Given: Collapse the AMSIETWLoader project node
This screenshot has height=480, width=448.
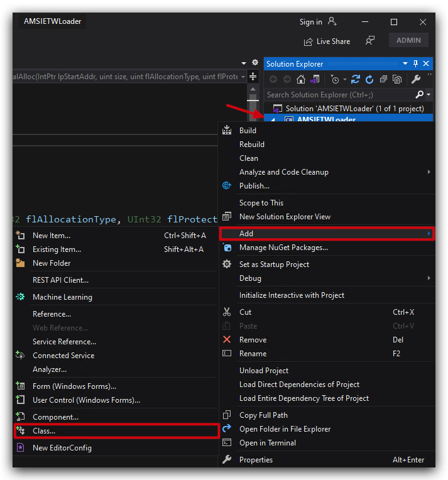Looking at the screenshot, I should point(273,119).
